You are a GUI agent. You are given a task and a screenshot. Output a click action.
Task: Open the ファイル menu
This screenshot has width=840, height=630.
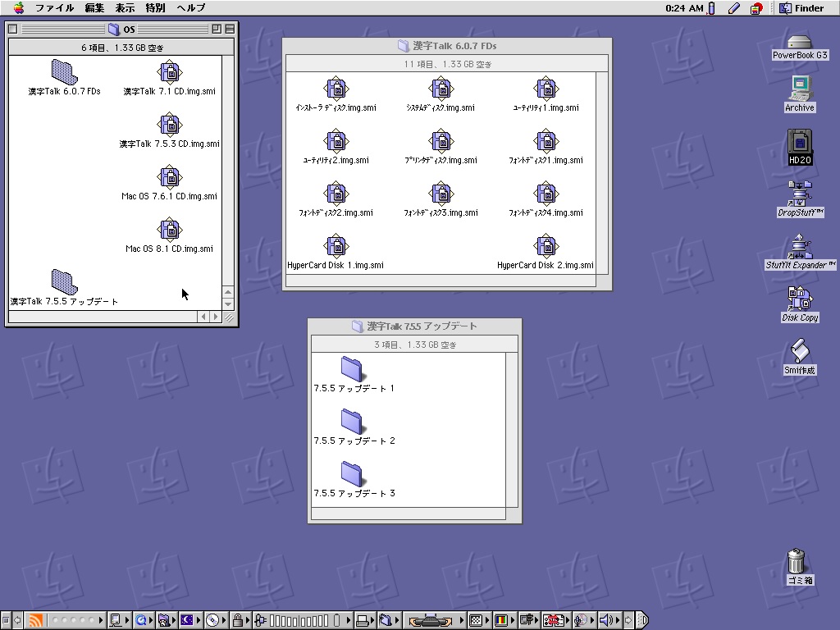55,7
